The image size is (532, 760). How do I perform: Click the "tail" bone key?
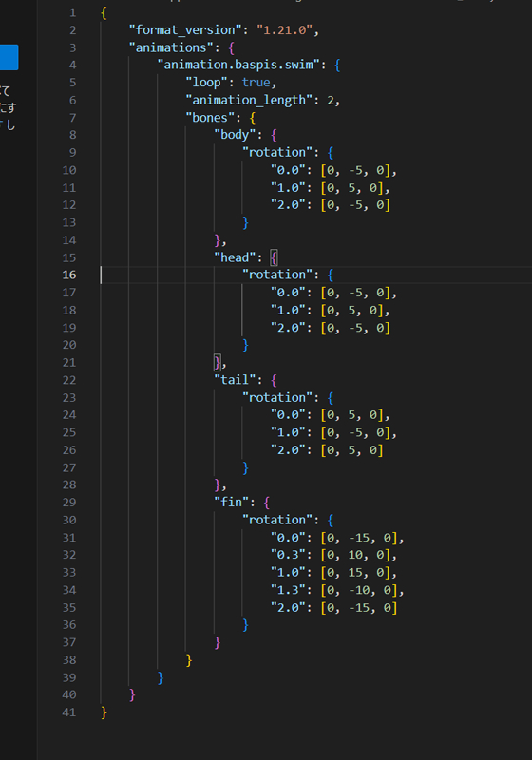(235, 379)
